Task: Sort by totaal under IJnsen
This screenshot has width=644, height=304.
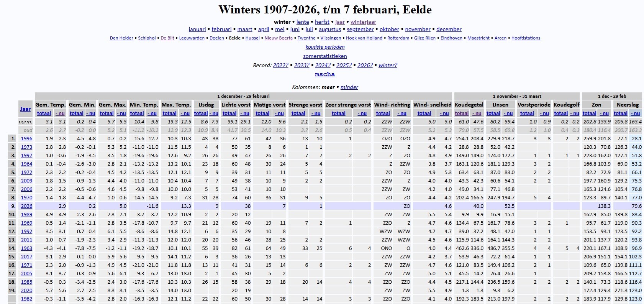Action: [x=493, y=113]
